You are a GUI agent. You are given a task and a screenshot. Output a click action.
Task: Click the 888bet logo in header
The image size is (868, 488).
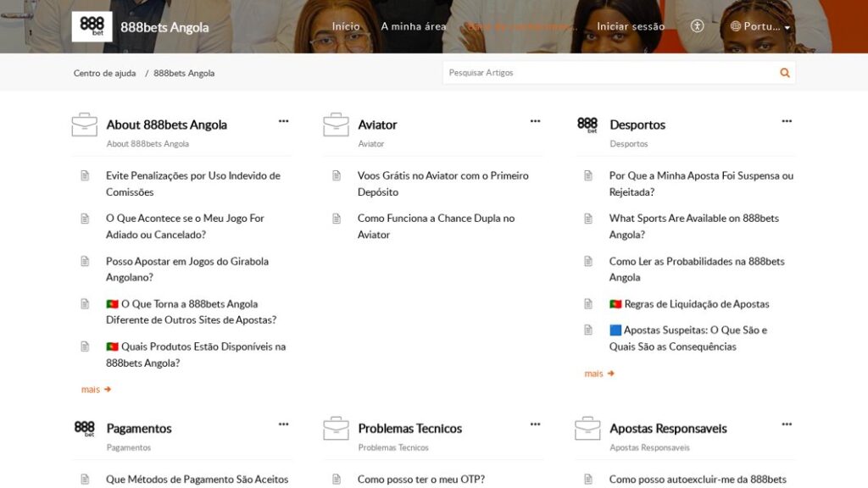(x=92, y=26)
